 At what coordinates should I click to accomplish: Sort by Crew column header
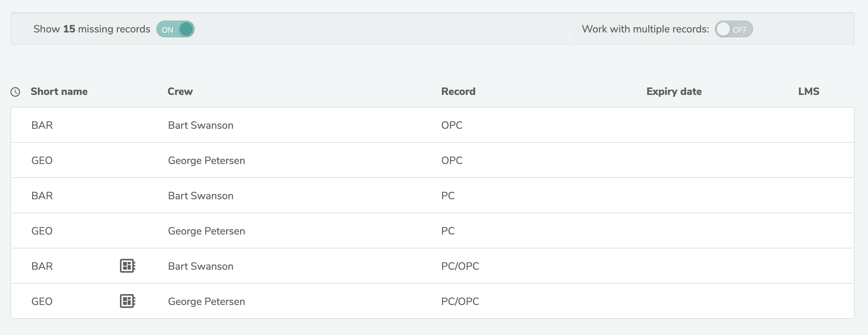180,91
